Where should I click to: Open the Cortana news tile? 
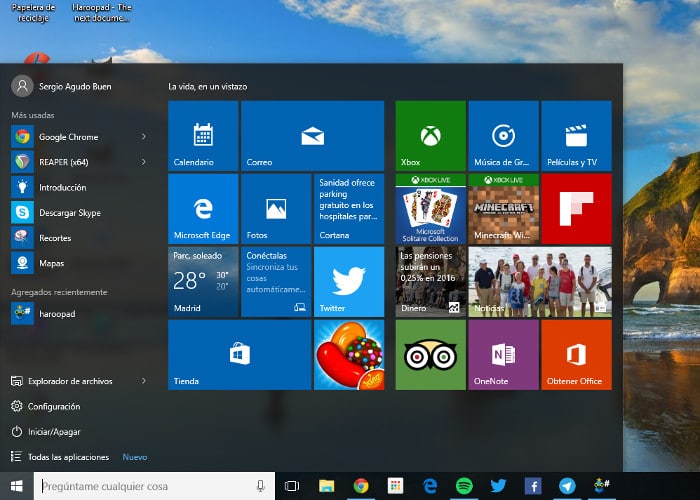349,208
